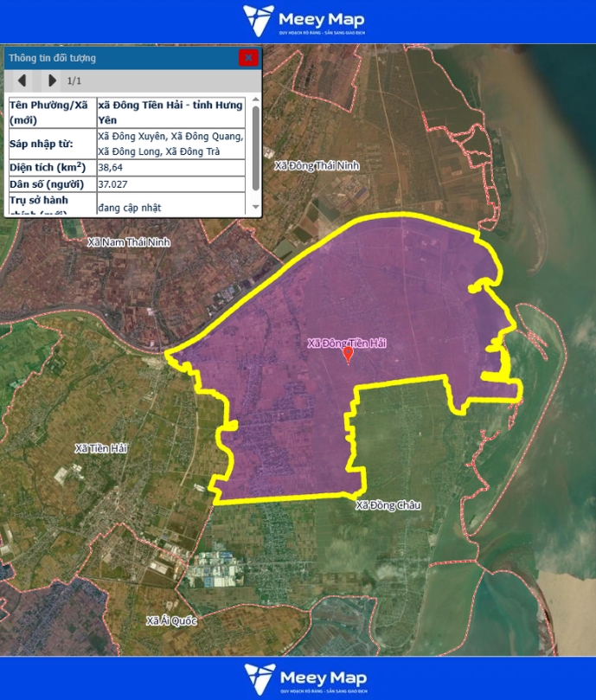Click the red location pin marker
596x700 pixels.
349,355
